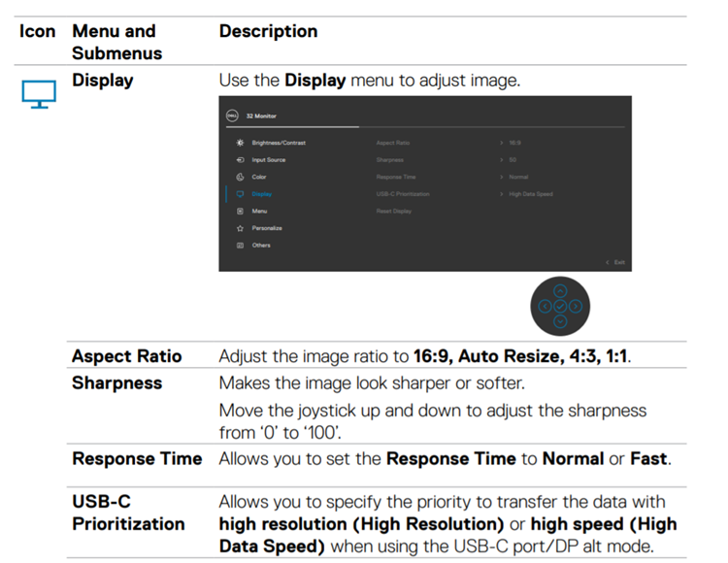This screenshot has height=563, width=728.
Task: Click the Color palette icon in the OSD
Action: coord(240,177)
